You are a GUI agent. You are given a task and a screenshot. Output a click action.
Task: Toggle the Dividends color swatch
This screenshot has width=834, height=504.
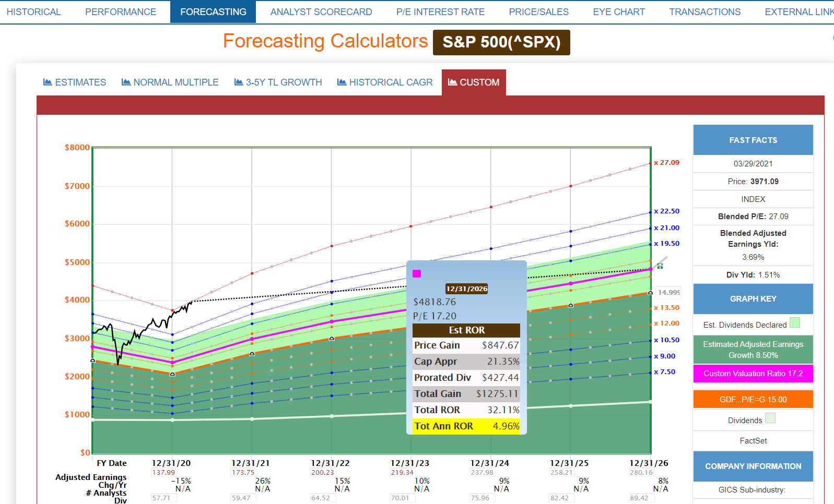(x=770, y=418)
